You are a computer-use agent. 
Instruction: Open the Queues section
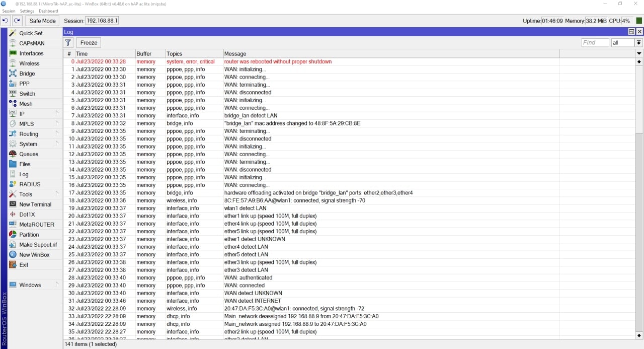tap(29, 154)
